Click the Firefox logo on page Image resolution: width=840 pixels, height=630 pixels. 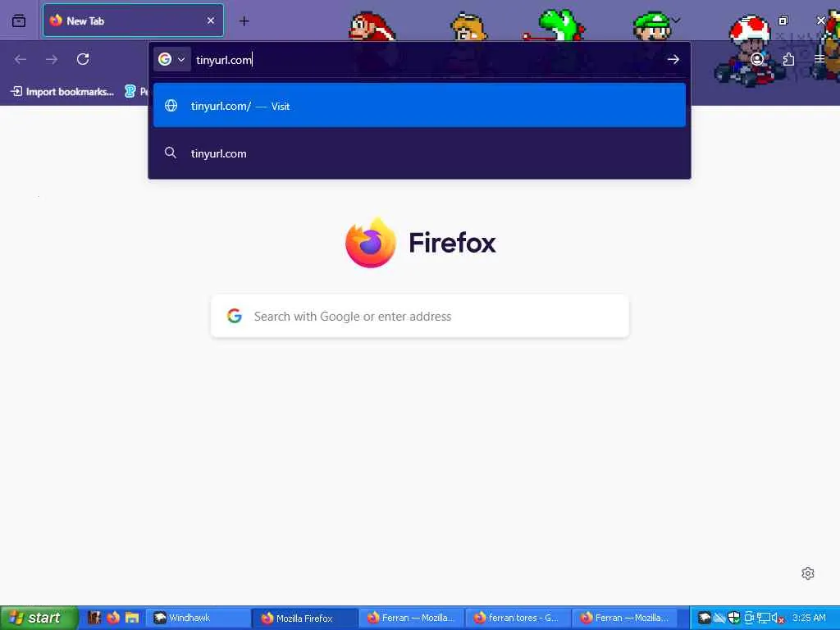(371, 243)
